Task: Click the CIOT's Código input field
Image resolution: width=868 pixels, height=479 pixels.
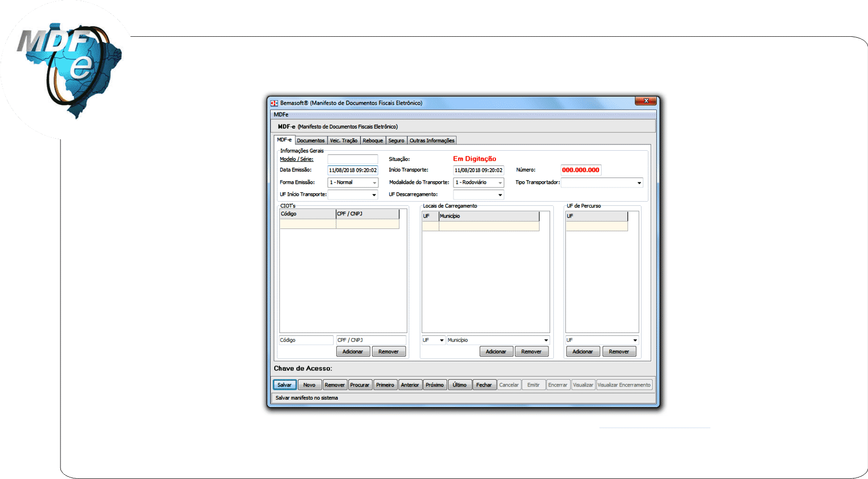Action: 306,340
